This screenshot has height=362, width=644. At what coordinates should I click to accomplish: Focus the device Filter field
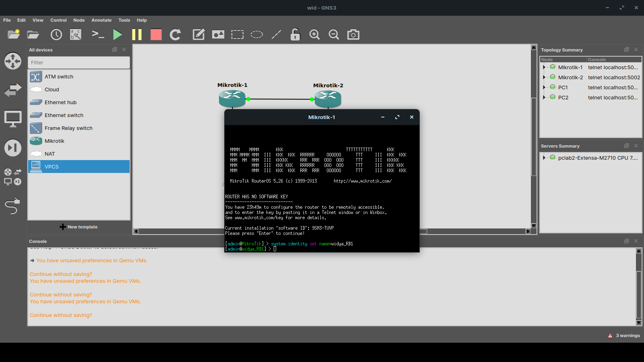79,62
